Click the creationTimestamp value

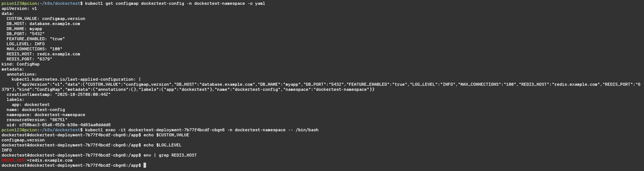click(83, 95)
